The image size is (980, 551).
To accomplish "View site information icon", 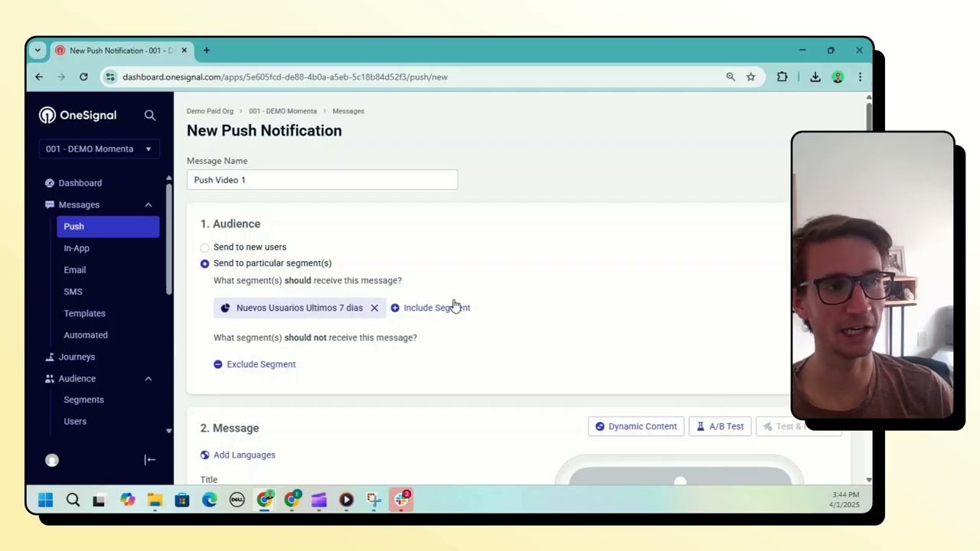I will click(110, 77).
